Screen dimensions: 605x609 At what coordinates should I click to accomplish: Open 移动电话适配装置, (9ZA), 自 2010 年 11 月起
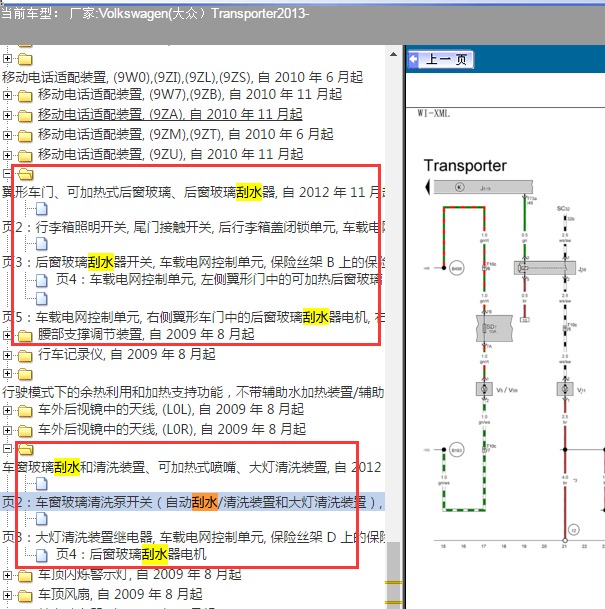tap(170, 114)
